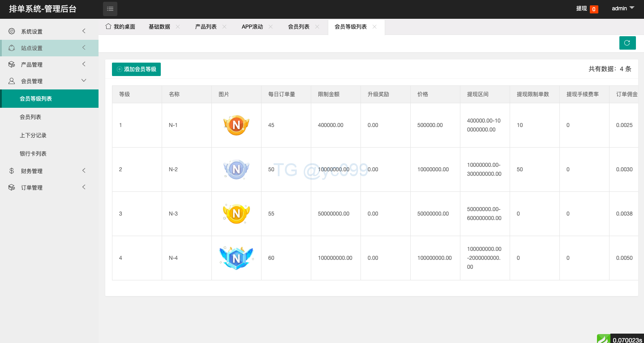Click the system settings gear icon

pyautogui.click(x=12, y=31)
